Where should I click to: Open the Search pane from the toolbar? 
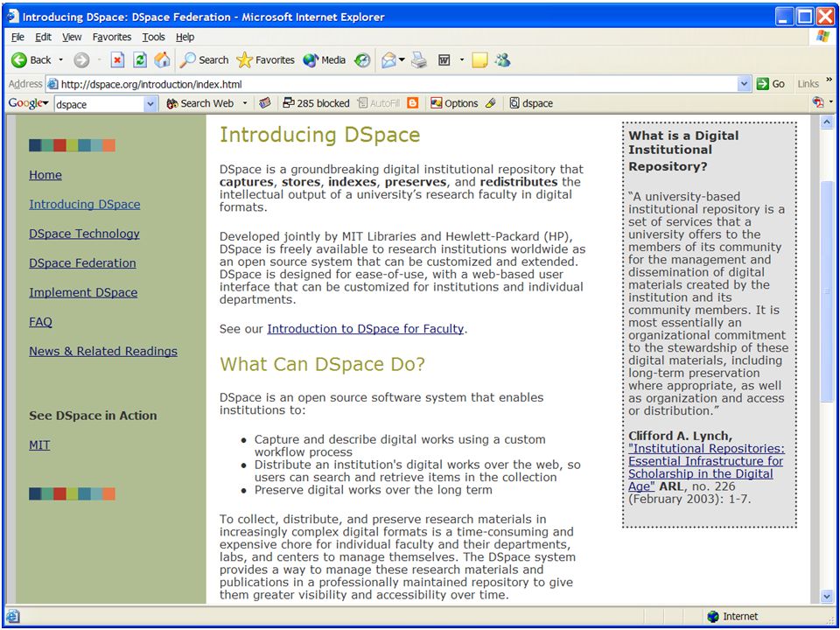pyautogui.click(x=204, y=60)
